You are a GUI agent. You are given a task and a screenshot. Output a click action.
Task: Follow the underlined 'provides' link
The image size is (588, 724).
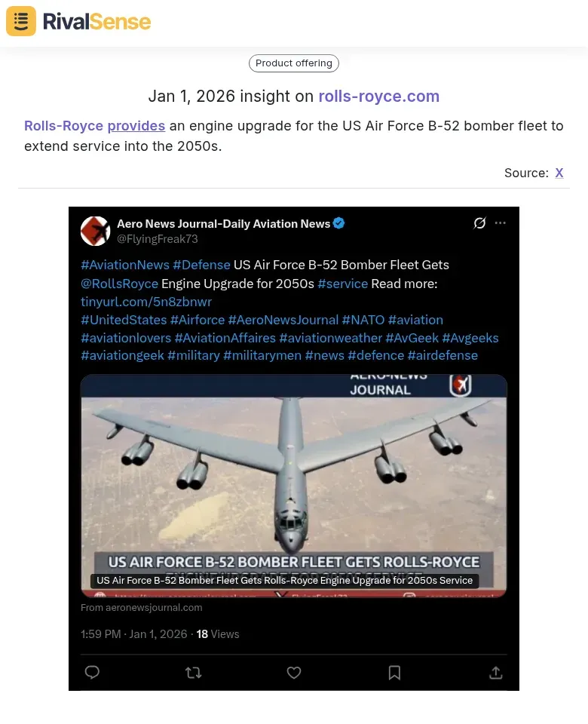[x=136, y=126]
